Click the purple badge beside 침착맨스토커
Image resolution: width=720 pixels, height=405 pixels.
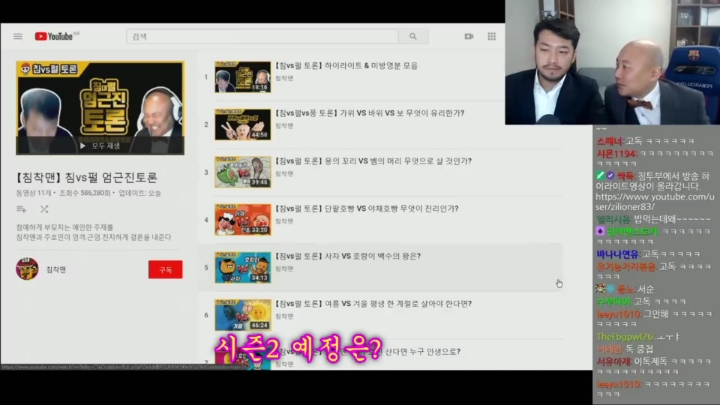tap(600, 231)
